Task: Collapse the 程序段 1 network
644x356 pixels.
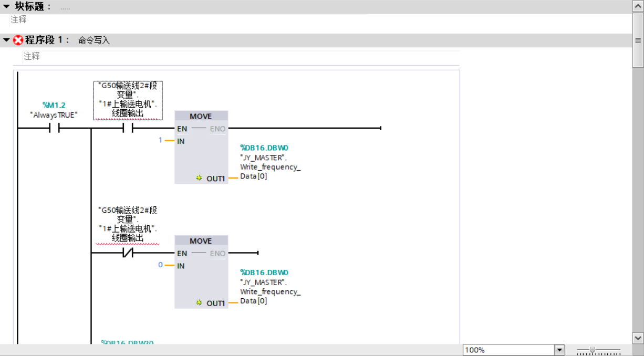Action: (6, 40)
